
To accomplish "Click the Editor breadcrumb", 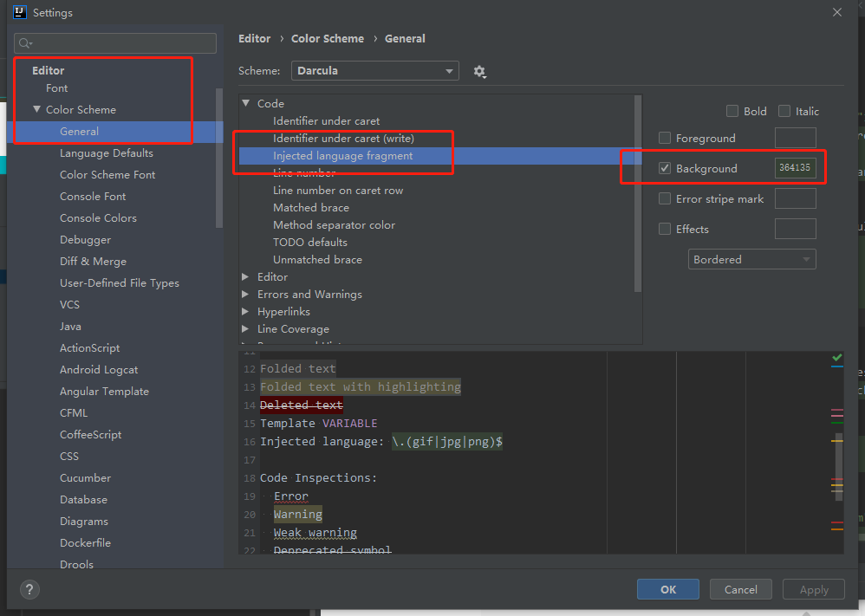I will coord(254,39).
